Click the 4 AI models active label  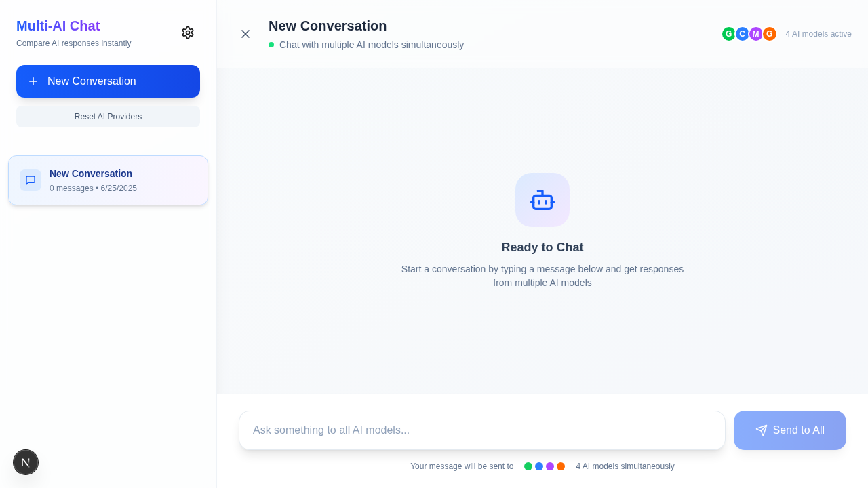pos(818,34)
